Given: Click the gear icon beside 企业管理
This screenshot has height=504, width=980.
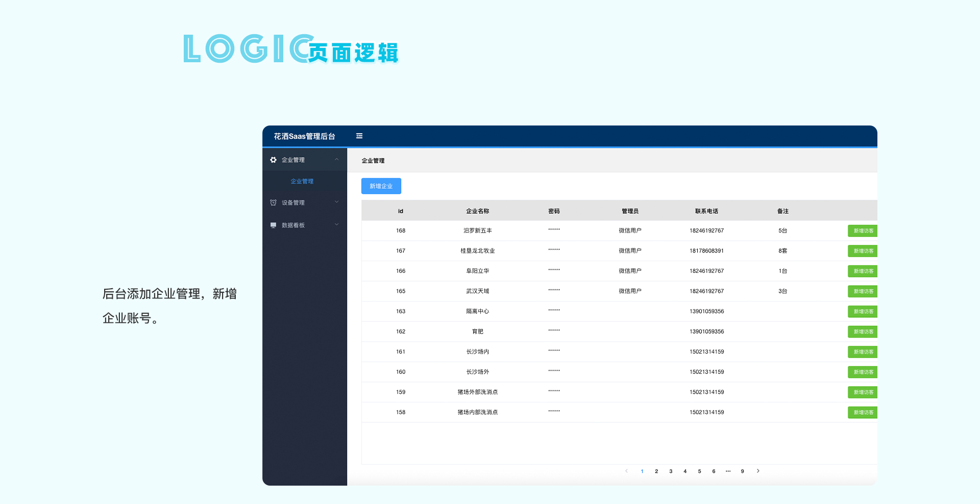Looking at the screenshot, I should click(273, 159).
